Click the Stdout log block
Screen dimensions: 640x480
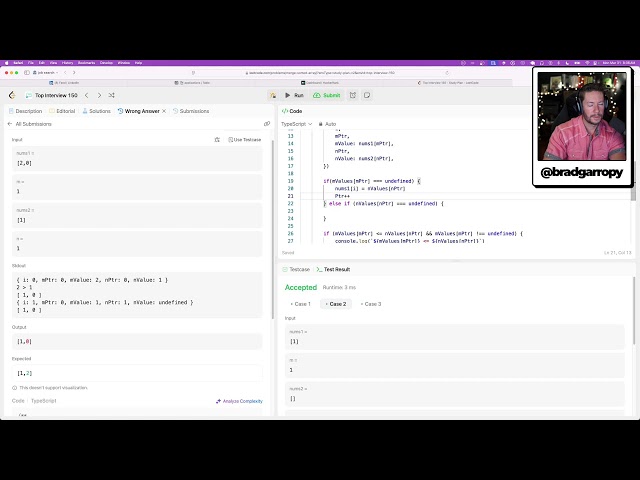[137, 295]
